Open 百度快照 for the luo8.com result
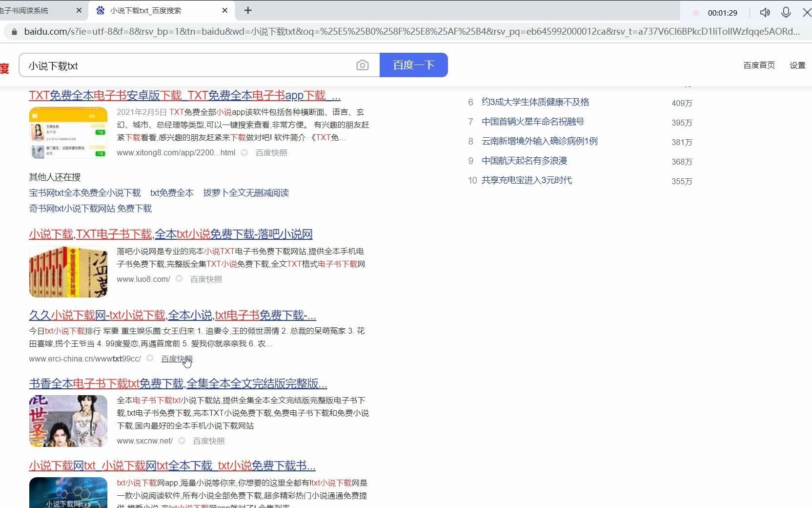The height and width of the screenshot is (508, 812). 206,279
